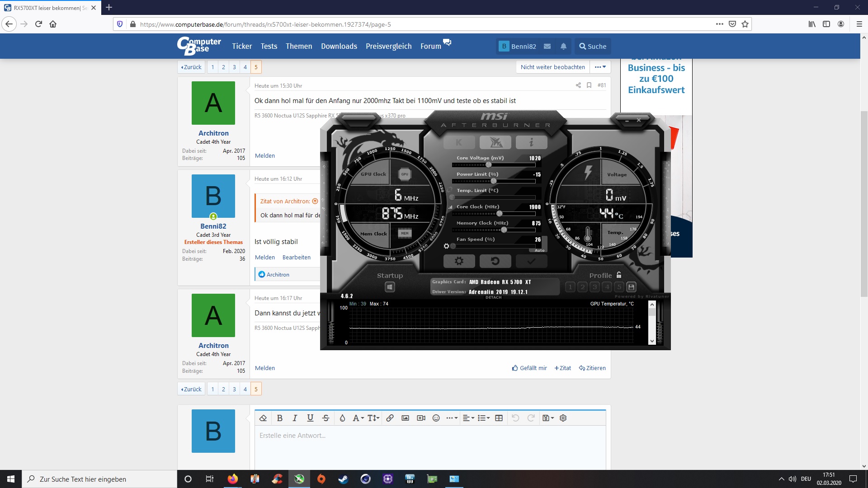Insert smiley emoji in reply editor

point(436,418)
